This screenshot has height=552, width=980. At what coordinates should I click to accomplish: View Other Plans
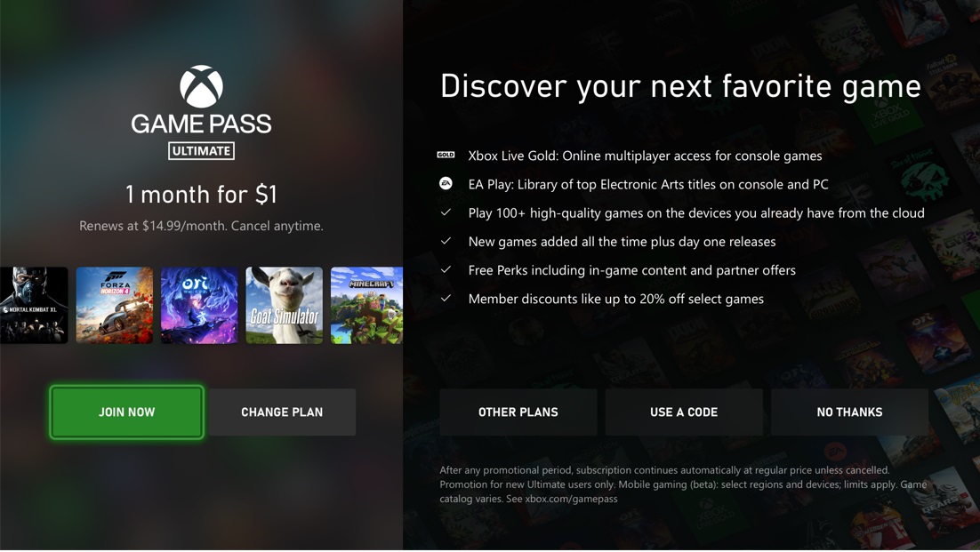518,412
